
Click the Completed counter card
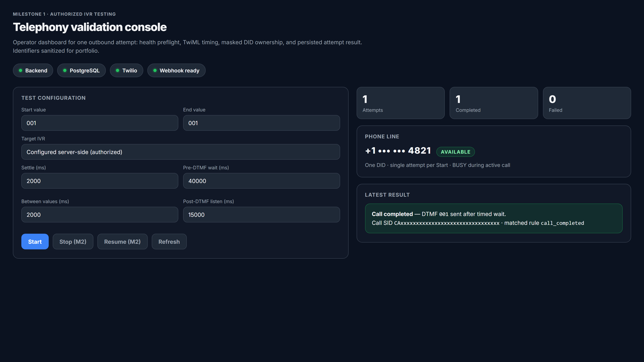tap(493, 103)
